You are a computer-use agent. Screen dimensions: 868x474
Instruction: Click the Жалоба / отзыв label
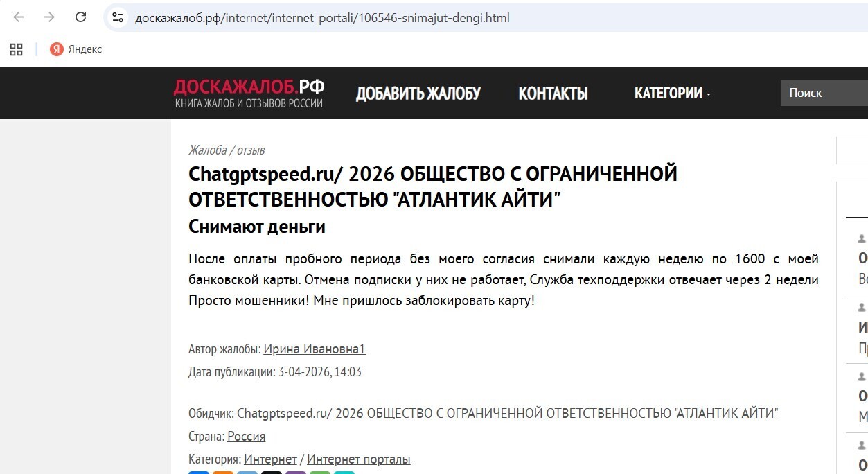click(227, 150)
